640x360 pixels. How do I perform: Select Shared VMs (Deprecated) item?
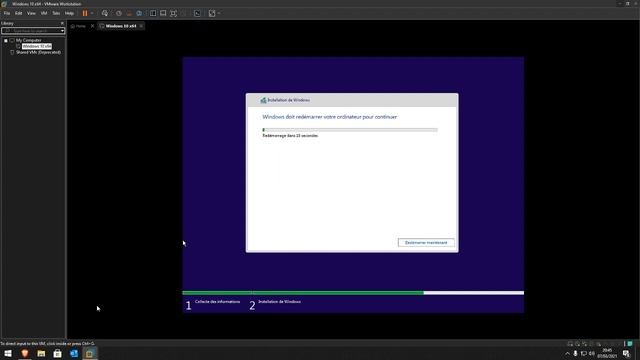tap(38, 52)
